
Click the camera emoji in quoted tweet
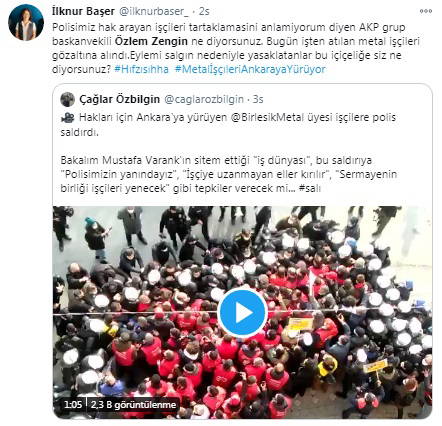point(68,117)
